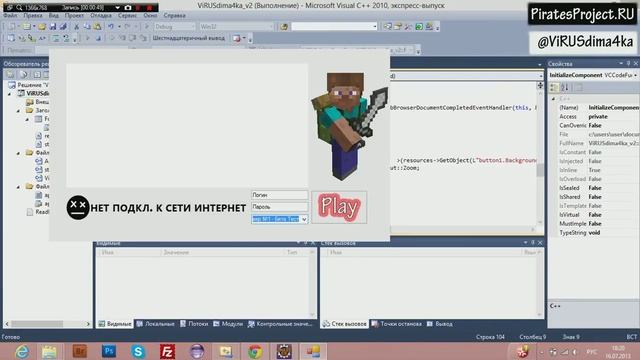Click the Логин input field
The image size is (640, 360).
pos(280,195)
